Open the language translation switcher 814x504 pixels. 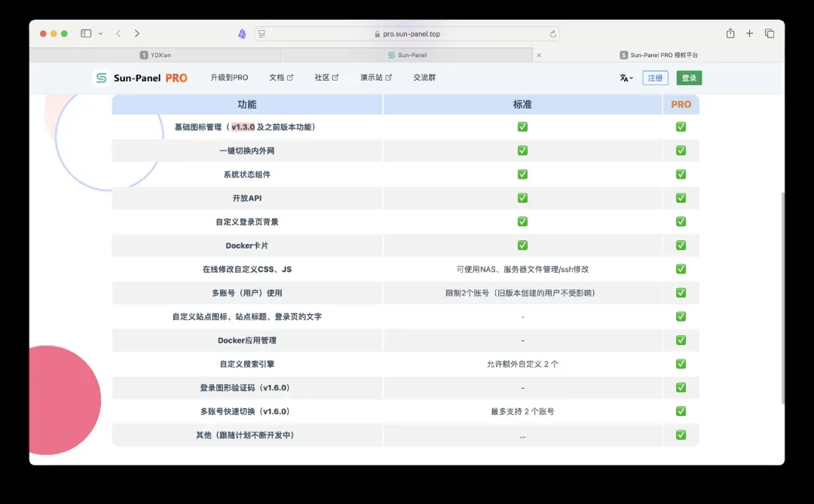(x=626, y=78)
